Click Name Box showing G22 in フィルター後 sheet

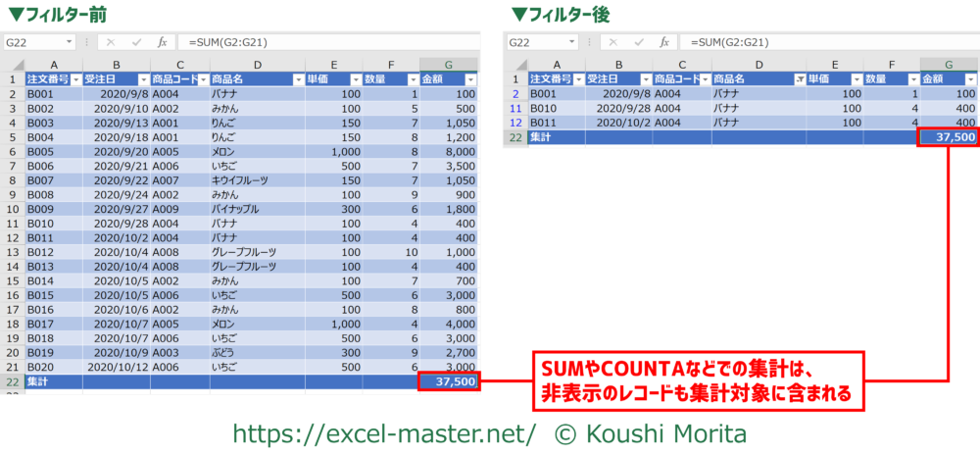[x=534, y=42]
